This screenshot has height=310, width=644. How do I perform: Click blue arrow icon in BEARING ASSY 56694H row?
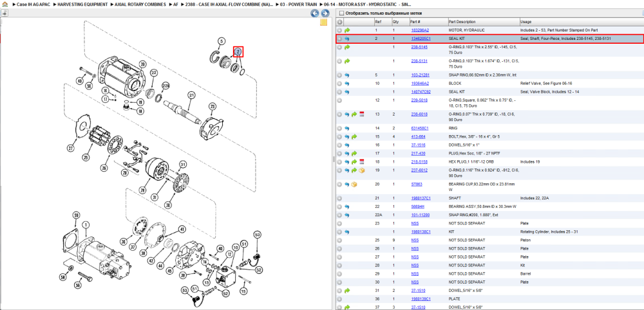coord(347,206)
